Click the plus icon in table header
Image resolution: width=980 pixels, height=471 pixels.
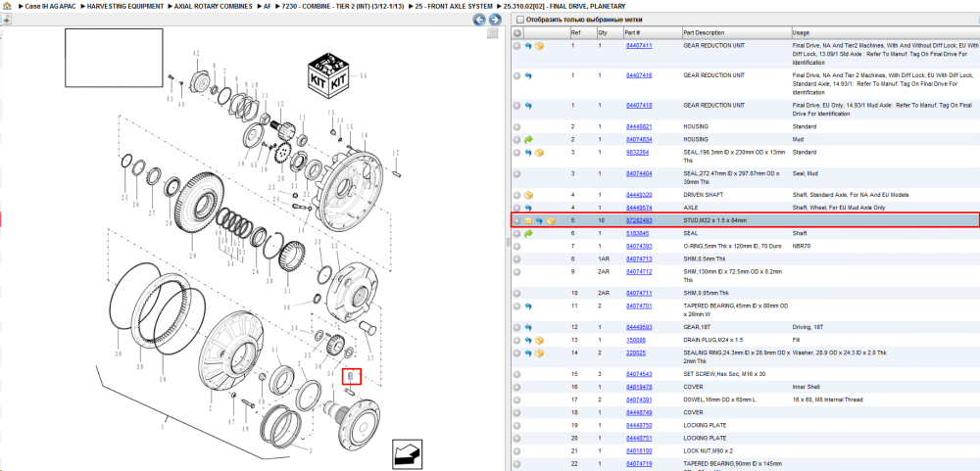point(517,33)
